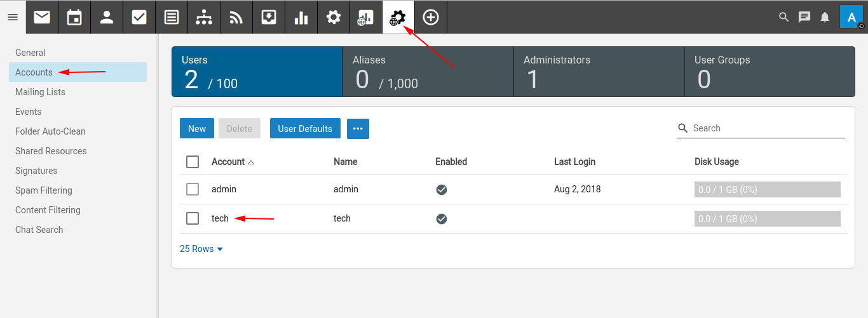The width and height of the screenshot is (868, 318).
Task: Open the Calendar icon in top bar
Action: [x=74, y=17]
